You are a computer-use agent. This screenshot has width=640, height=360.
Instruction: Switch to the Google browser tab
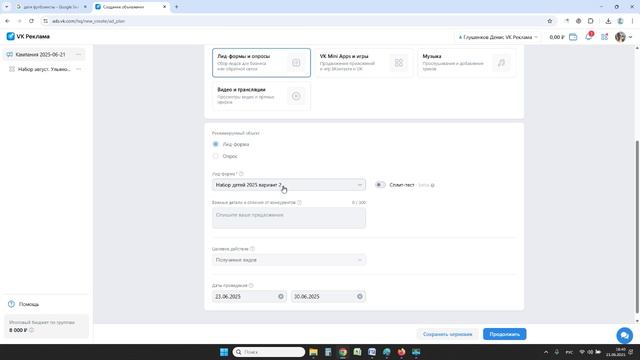(x=51, y=7)
